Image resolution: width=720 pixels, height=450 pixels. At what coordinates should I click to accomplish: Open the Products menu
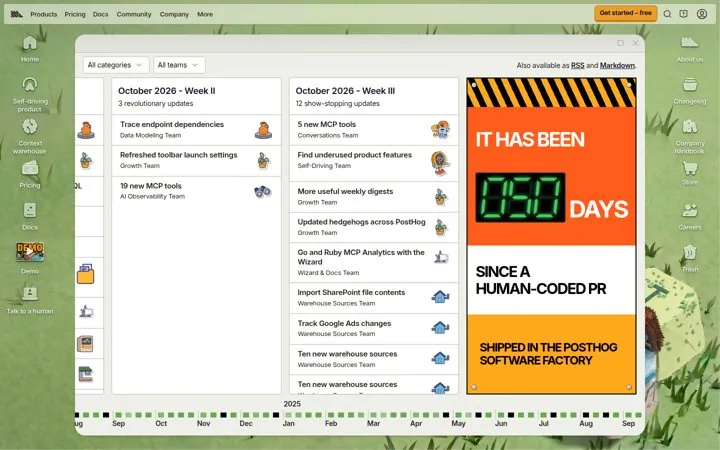click(44, 14)
